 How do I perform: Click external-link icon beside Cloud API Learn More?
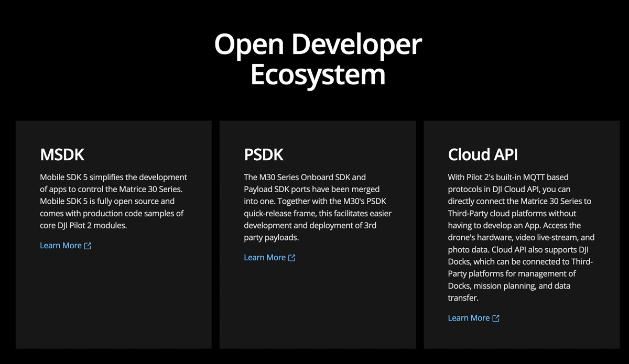[x=496, y=318]
